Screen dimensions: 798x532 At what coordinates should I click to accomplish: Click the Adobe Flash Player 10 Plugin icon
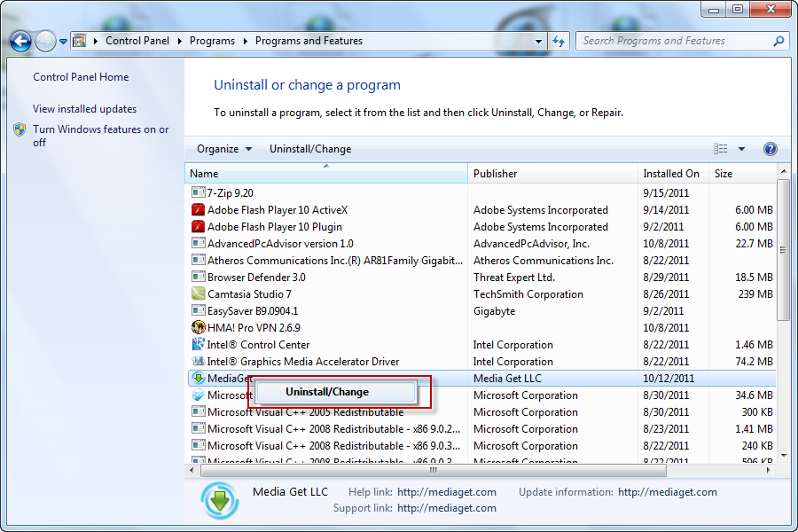tap(198, 226)
